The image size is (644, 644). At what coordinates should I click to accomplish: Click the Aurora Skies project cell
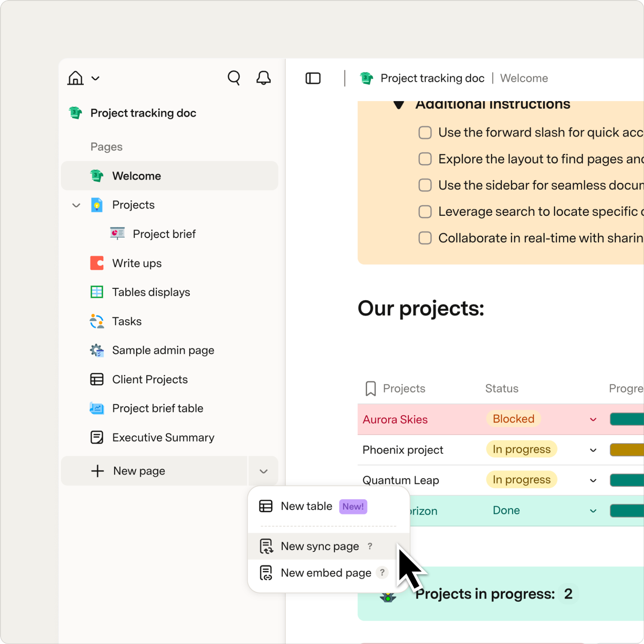(x=395, y=419)
